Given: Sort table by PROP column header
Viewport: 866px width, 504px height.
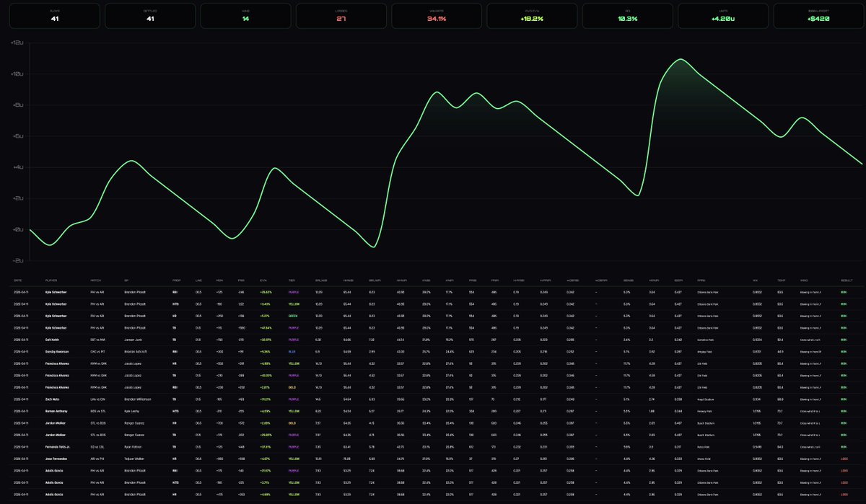Looking at the screenshot, I should (x=177, y=280).
